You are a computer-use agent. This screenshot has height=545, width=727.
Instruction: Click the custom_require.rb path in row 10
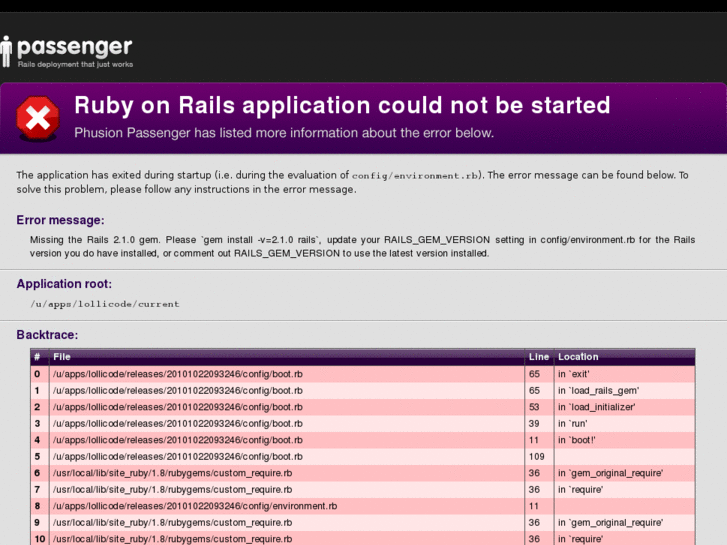[172, 539]
